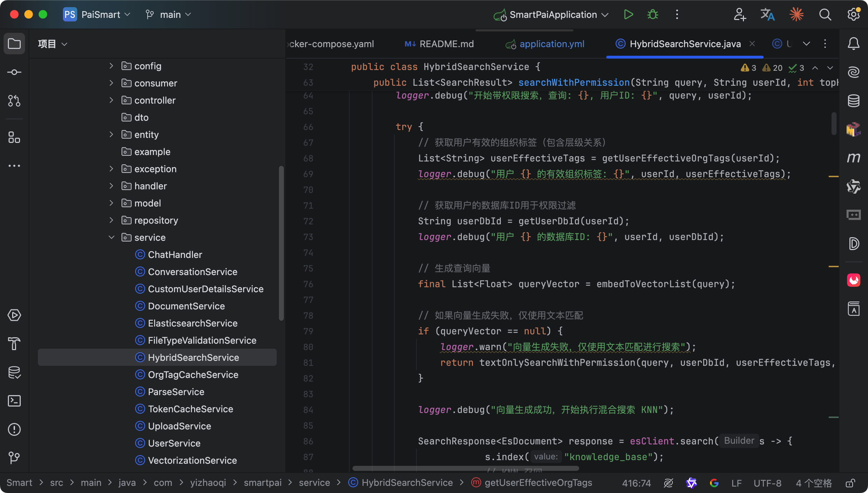Open the Pull Requests sidebar icon
This screenshot has height=493, width=868.
[x=14, y=101]
